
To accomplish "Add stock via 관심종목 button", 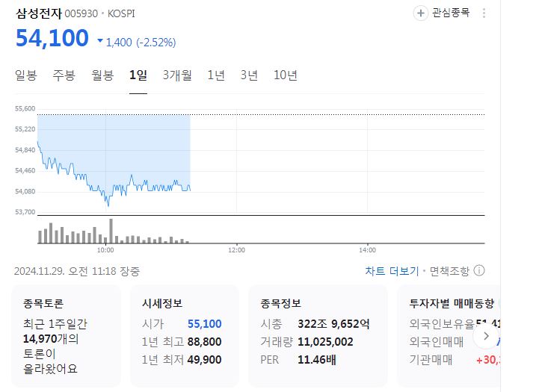I will (443, 13).
